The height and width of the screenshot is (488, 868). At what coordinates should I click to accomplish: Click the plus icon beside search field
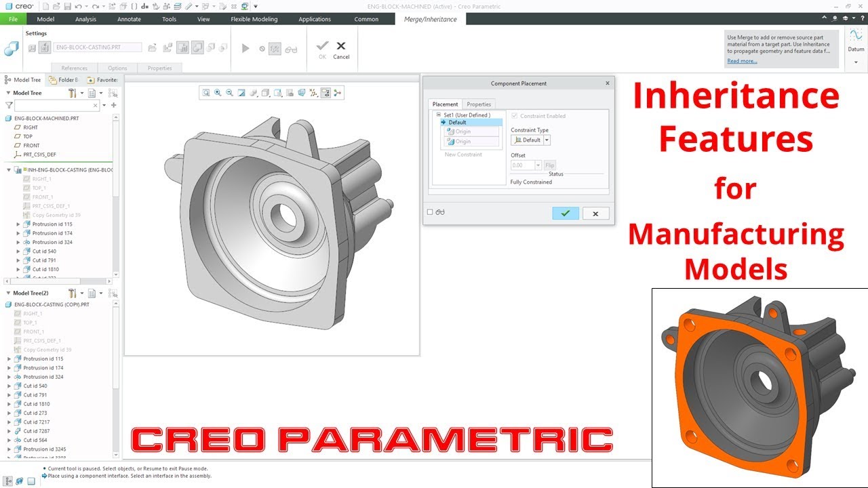(113, 105)
